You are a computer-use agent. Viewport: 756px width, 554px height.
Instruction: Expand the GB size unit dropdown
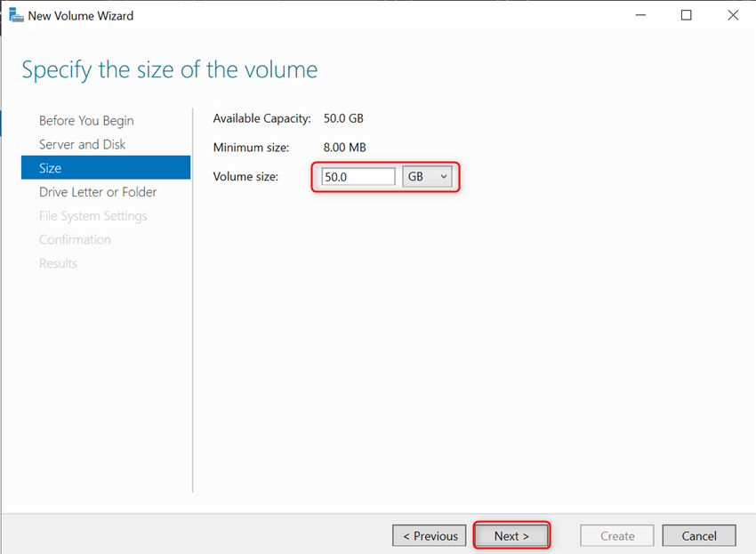coord(428,177)
